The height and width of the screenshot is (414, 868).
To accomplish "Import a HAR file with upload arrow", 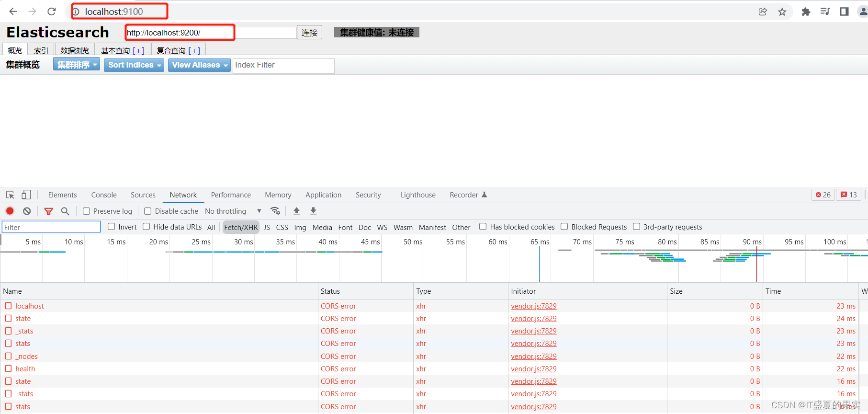I will (x=297, y=211).
